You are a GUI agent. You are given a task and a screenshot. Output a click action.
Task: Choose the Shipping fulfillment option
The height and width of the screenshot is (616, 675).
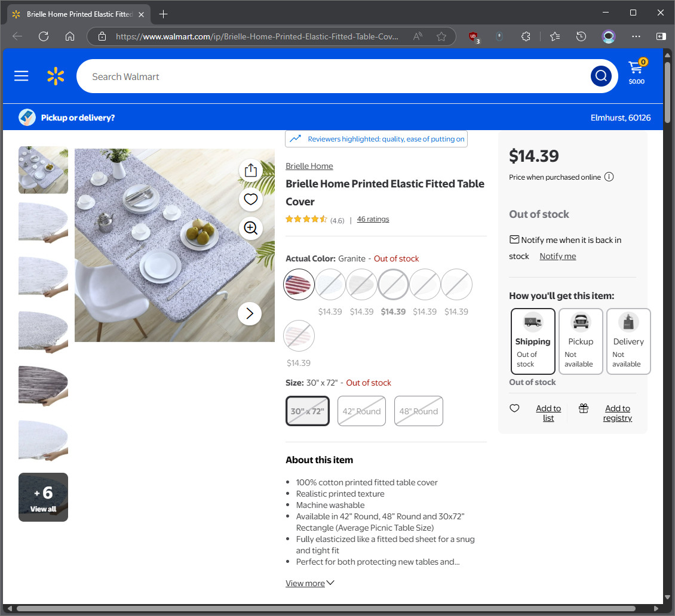[x=533, y=341]
